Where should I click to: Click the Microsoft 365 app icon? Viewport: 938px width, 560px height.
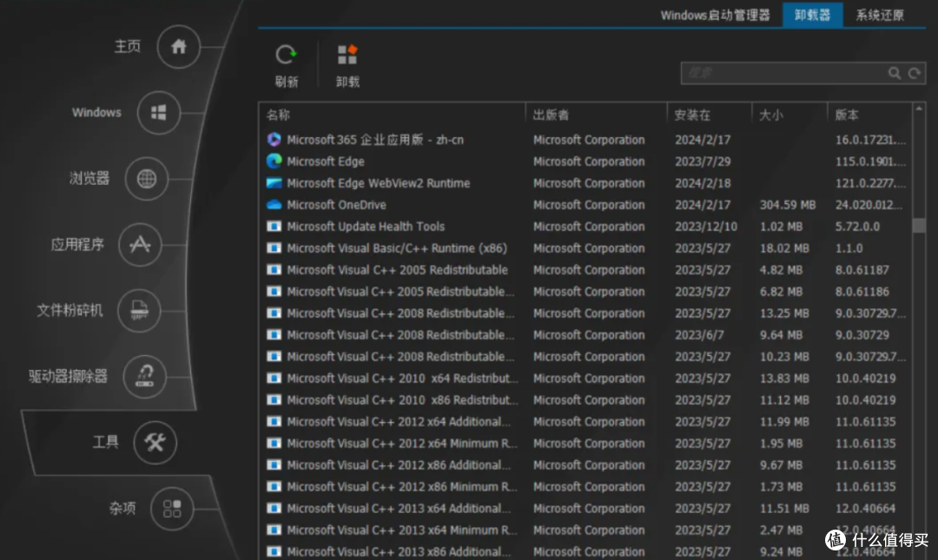274,140
